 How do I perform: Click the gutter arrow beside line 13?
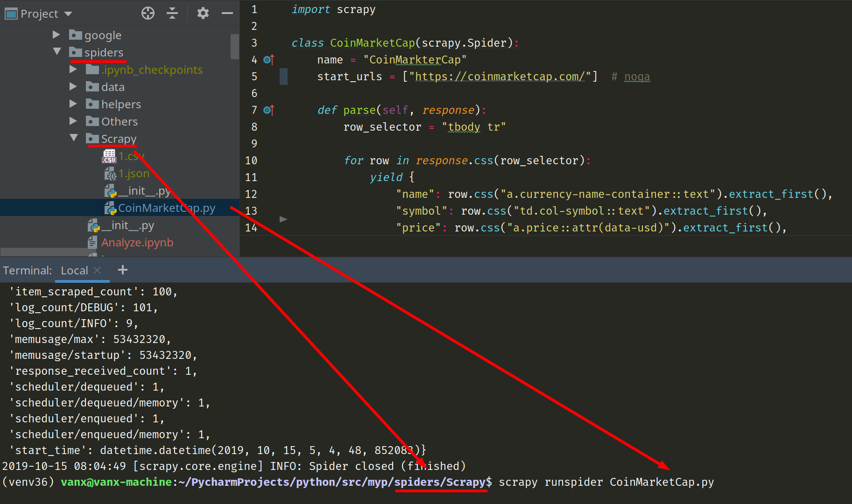point(282,218)
